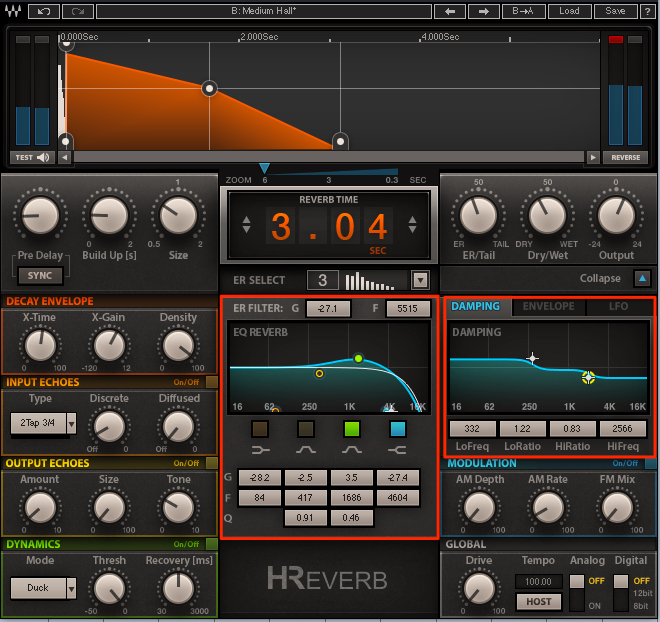Click the X-Time knob
Image resolution: width=660 pixels, height=622 pixels.
40,346
